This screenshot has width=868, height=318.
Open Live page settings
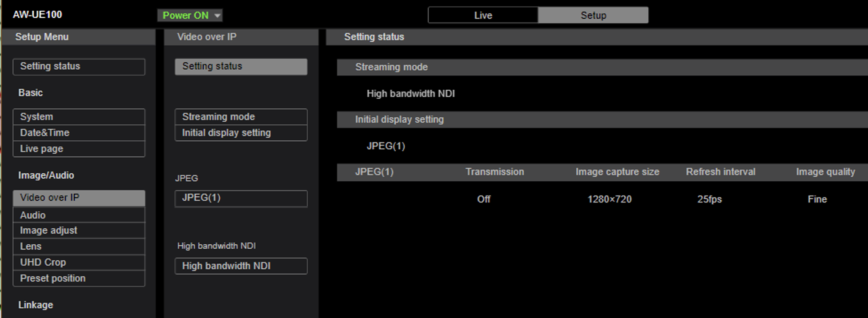79,149
